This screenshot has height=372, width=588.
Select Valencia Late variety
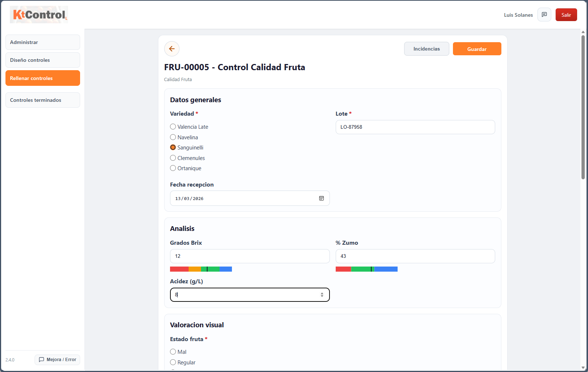pos(173,127)
